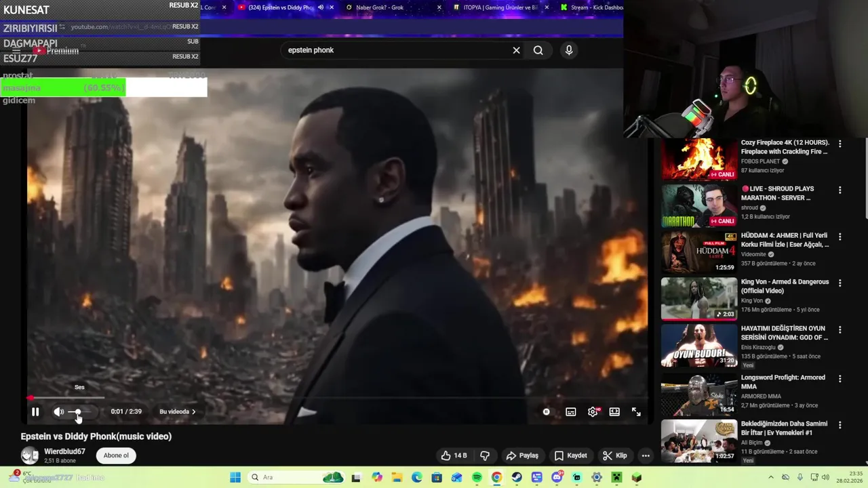The width and height of the screenshot is (868, 488).
Task: Open Longsword Profight: Armored MMA thumbnail
Action: 699,394
